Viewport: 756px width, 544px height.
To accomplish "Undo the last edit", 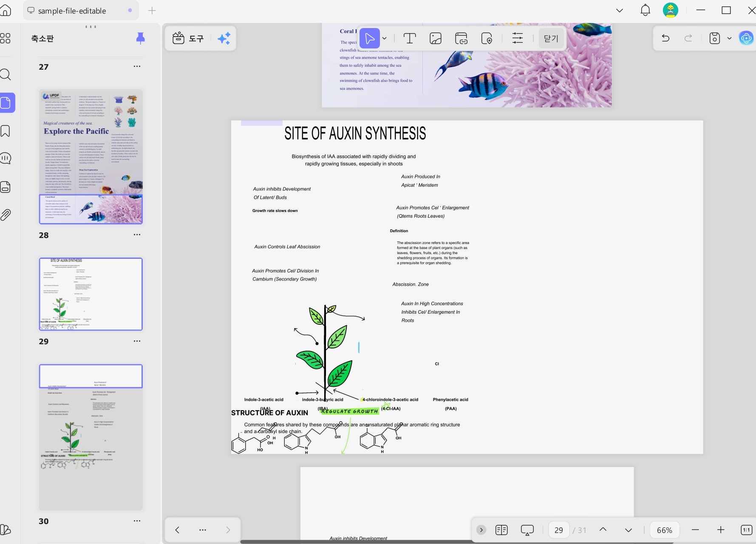I will (x=666, y=39).
